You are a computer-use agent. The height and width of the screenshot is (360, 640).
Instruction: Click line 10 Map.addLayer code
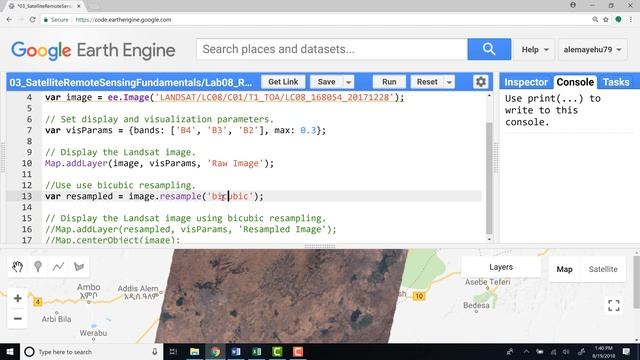(160, 163)
